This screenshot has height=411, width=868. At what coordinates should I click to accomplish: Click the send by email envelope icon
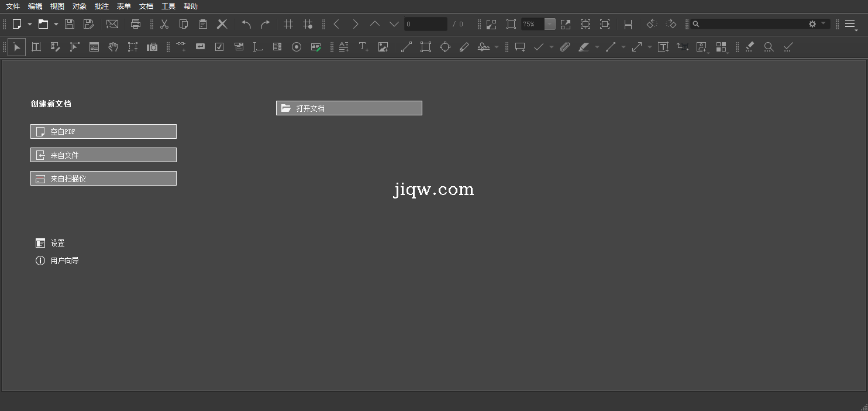(112, 24)
